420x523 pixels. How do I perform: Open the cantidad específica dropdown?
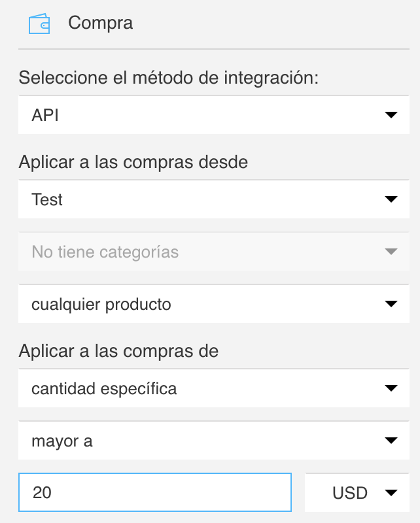pos(214,388)
